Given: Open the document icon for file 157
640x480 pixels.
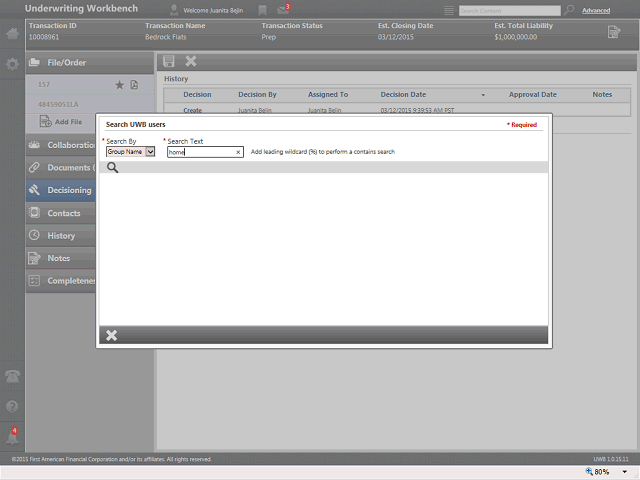Looking at the screenshot, I should tap(134, 85).
